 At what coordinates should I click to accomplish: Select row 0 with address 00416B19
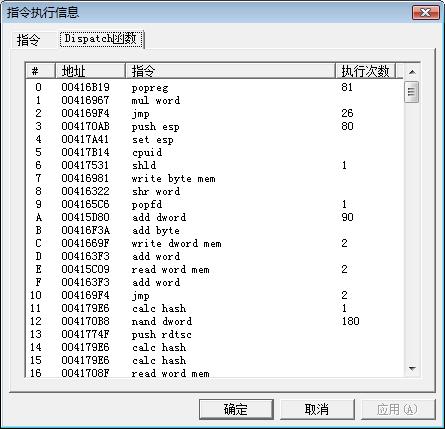(214, 87)
